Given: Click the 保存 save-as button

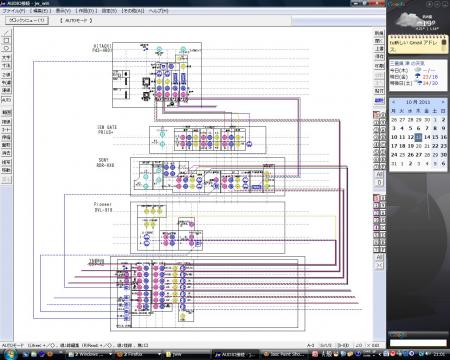Looking at the screenshot, I should tap(379, 57).
